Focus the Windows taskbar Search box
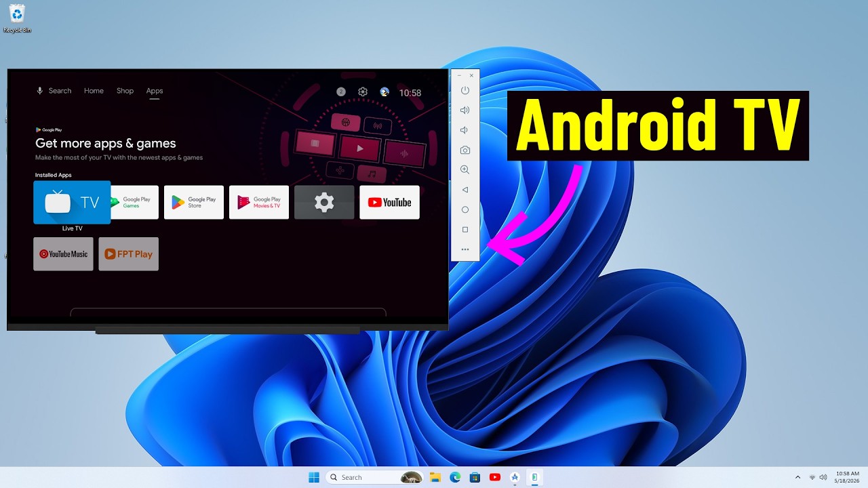Screen dimensions: 868x488 [x=374, y=477]
